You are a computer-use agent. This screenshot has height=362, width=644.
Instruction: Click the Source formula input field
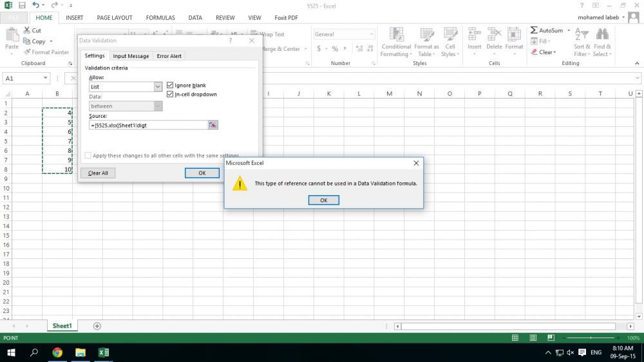148,125
